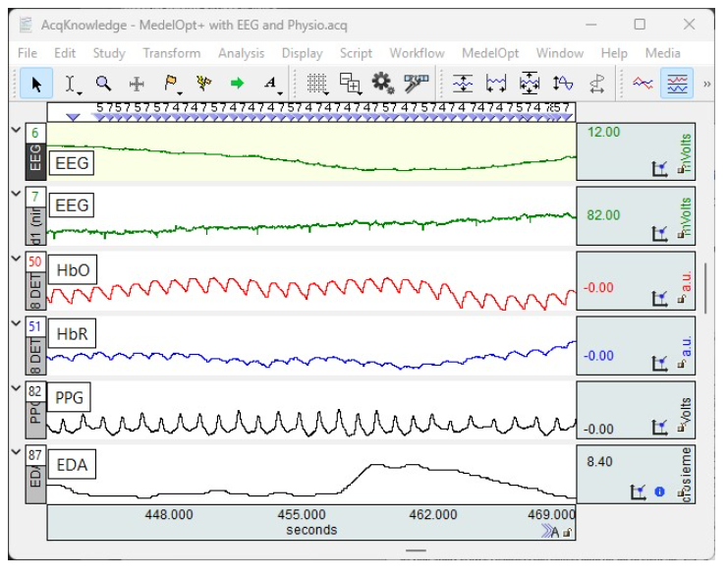
Task: Open the Transform menu
Action: (x=171, y=53)
